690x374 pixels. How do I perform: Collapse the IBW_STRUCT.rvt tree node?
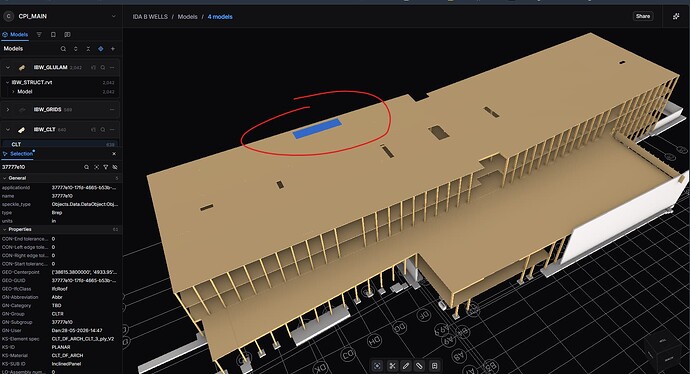tap(7, 82)
